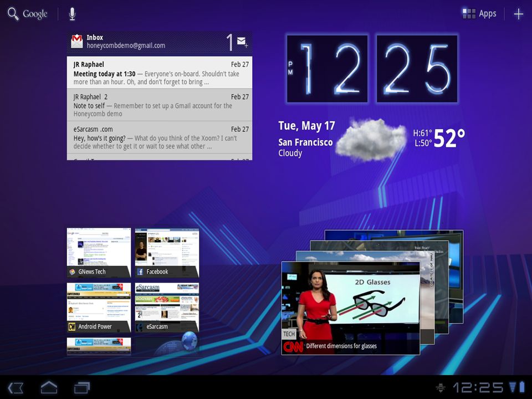
Task: Tap H:61° high temperature text
Action: click(x=422, y=133)
